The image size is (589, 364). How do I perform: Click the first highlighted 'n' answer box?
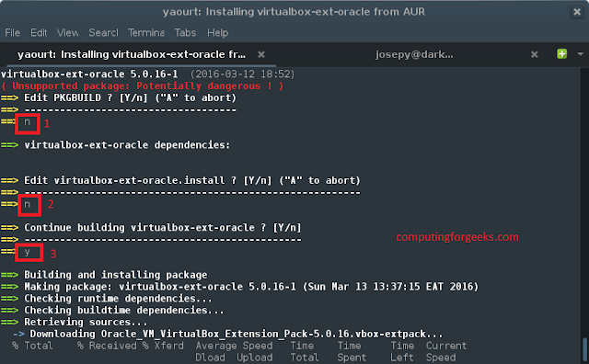(28, 123)
